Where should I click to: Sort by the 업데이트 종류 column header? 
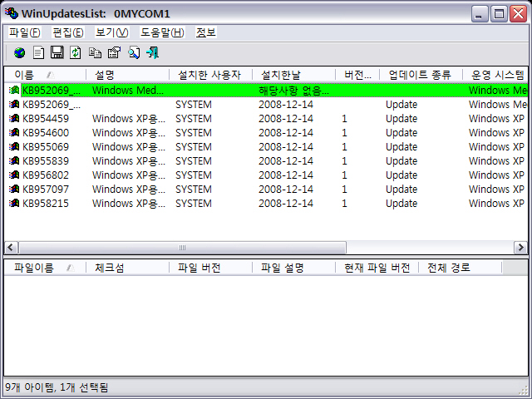click(421, 74)
